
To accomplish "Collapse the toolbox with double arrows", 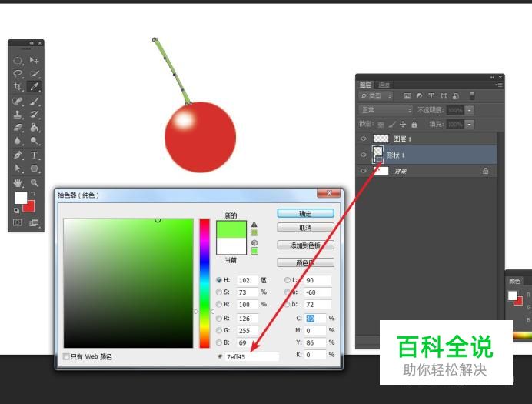I will pos(32,43).
